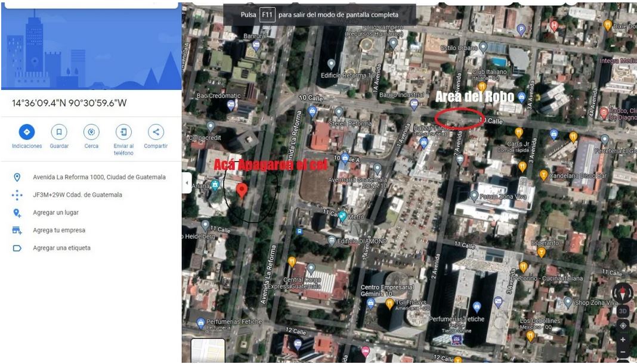Open the Edificio Reforma 10 marker
Viewport: 637px width, 364px height.
point(332,64)
